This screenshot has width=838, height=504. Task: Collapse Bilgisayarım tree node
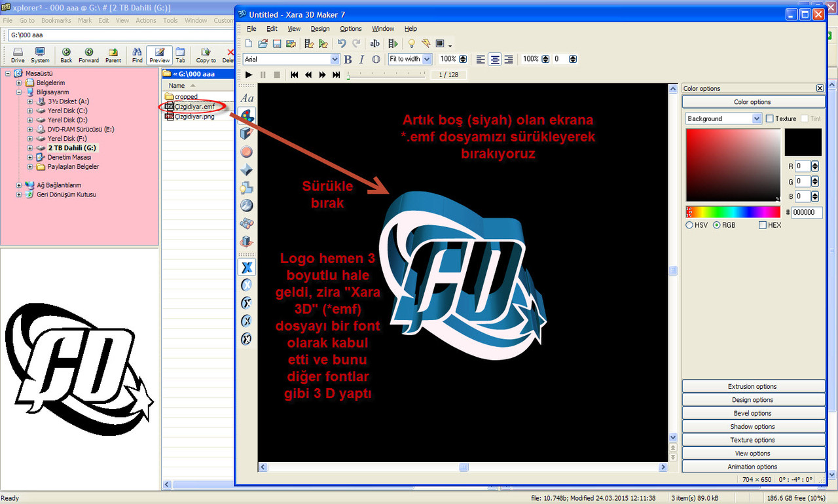click(x=18, y=92)
